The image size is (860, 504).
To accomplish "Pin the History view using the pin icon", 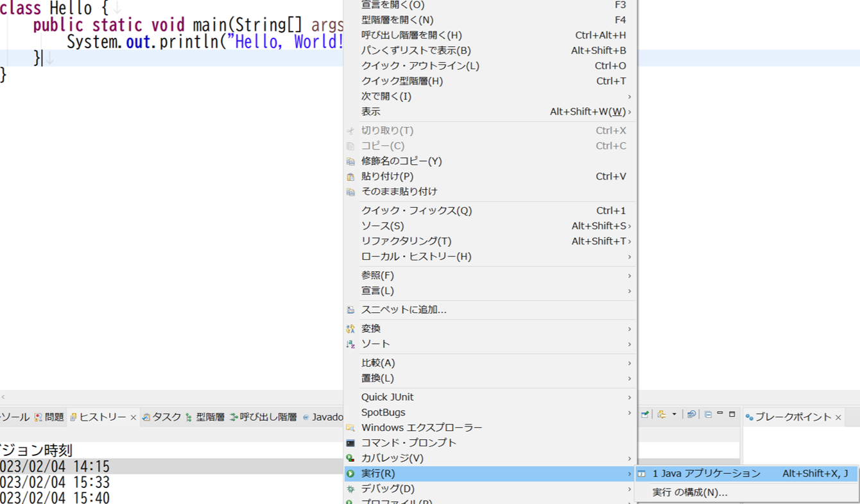I will [644, 414].
